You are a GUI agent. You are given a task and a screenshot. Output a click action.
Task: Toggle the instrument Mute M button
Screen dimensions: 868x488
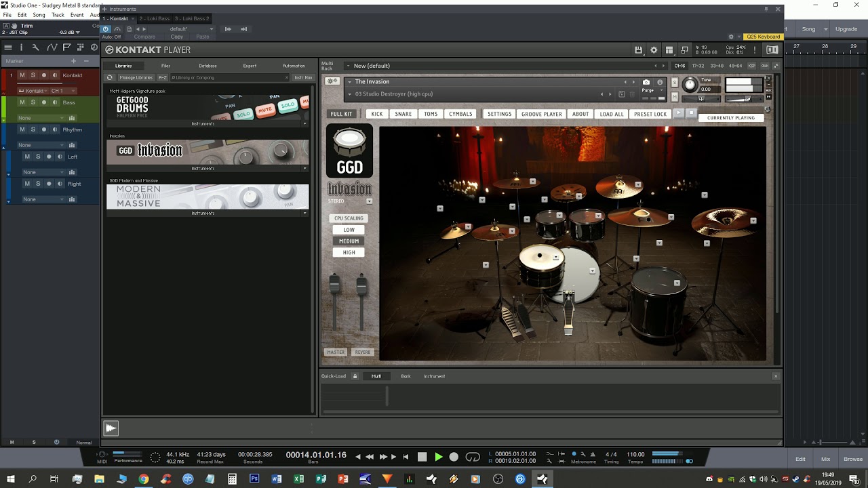point(674,96)
